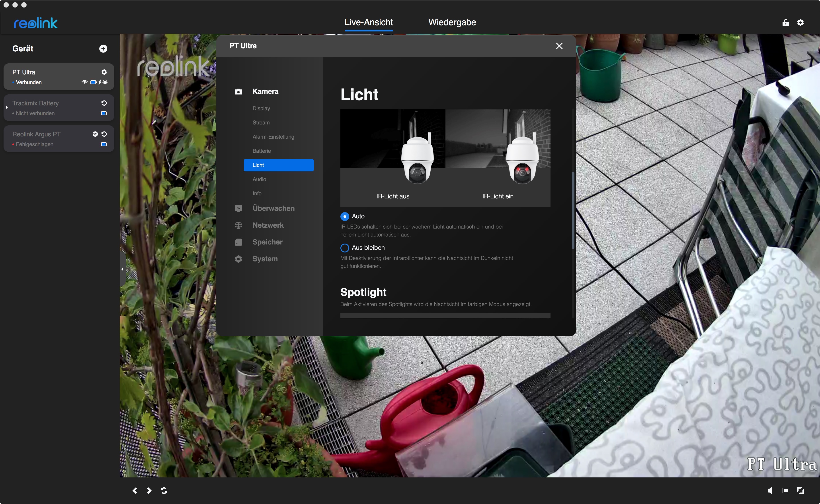Image resolution: width=820 pixels, height=504 pixels.
Task: Collapse the device sidebar panel arrow
Action: pos(122,269)
